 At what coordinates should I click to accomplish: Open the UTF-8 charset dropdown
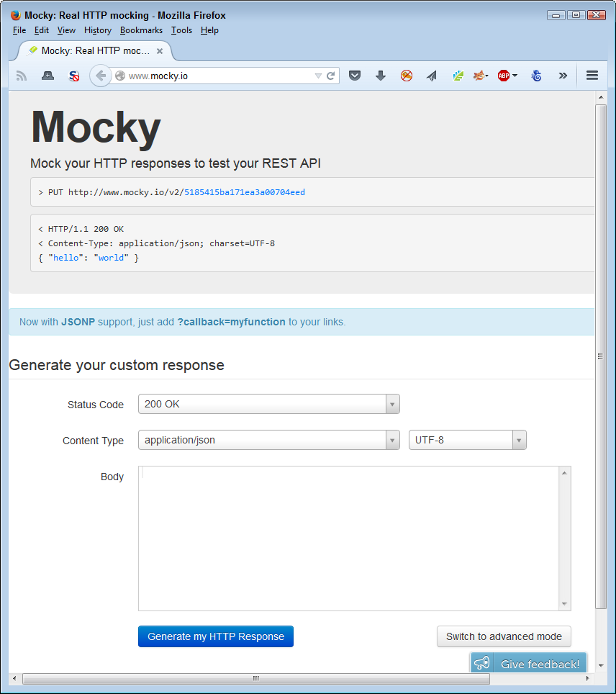click(x=519, y=440)
